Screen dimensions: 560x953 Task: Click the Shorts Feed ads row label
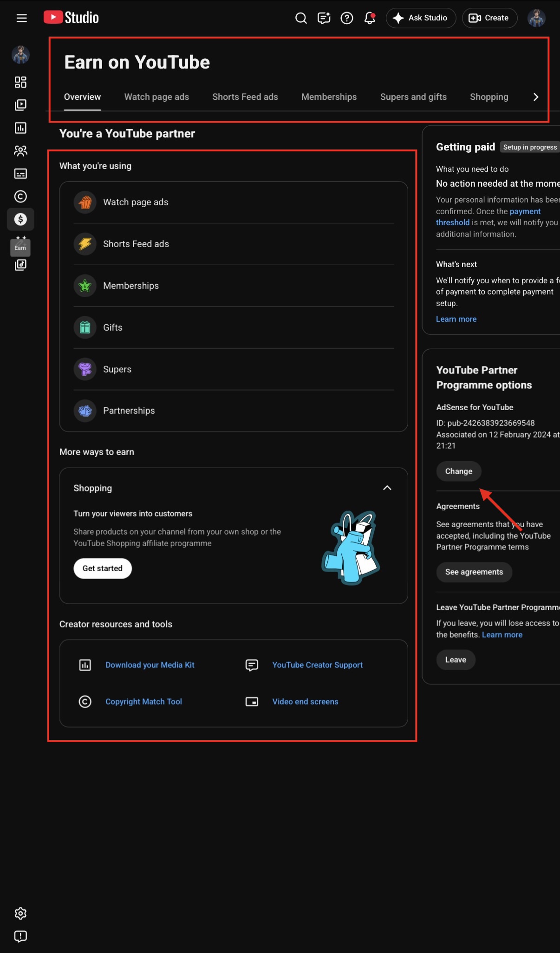[x=136, y=244]
